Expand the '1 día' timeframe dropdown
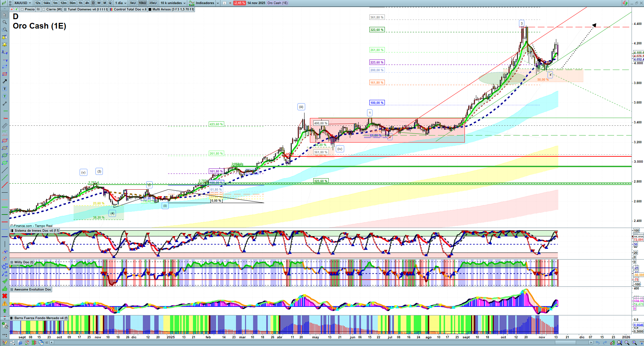Screen dimensions: 644x346 [x=121, y=3]
